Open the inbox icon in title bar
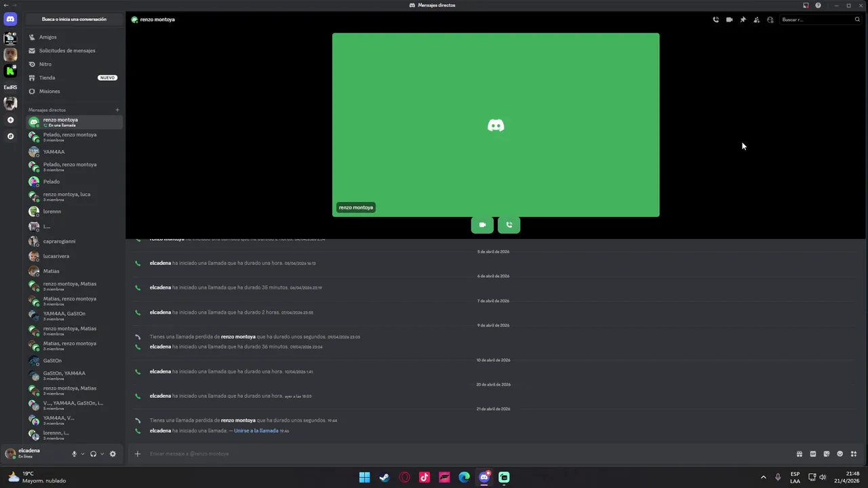Image resolution: width=868 pixels, height=488 pixels. (806, 5)
